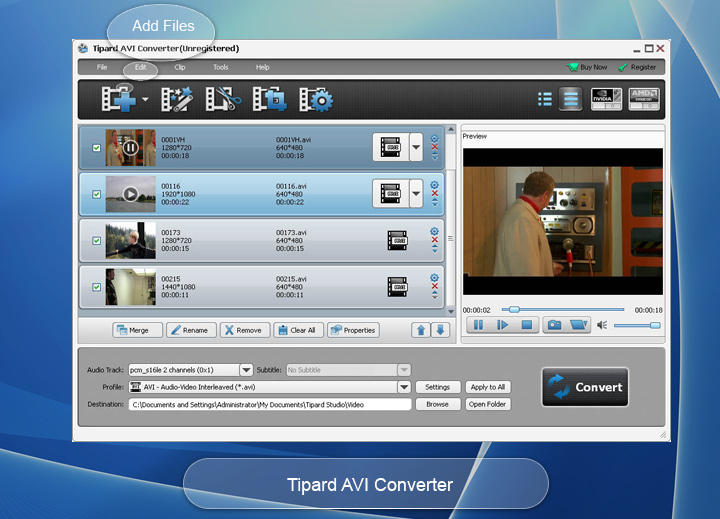Click the format icon for 00215.avi
Viewport: 720px width, 519px height.
click(397, 287)
